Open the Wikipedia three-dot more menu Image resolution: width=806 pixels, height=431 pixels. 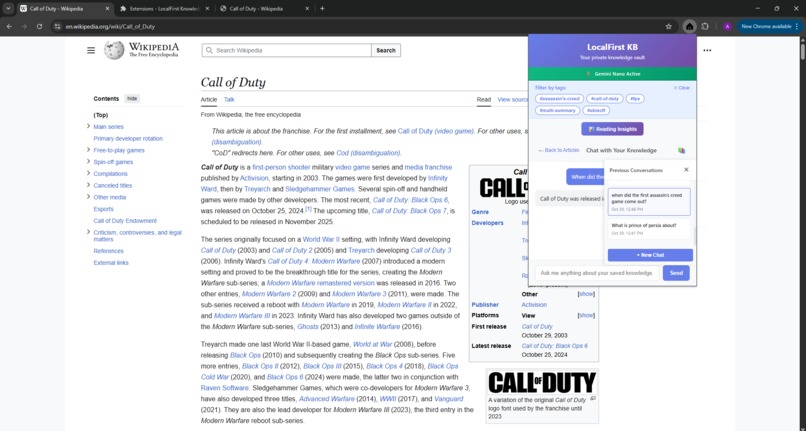click(x=707, y=50)
